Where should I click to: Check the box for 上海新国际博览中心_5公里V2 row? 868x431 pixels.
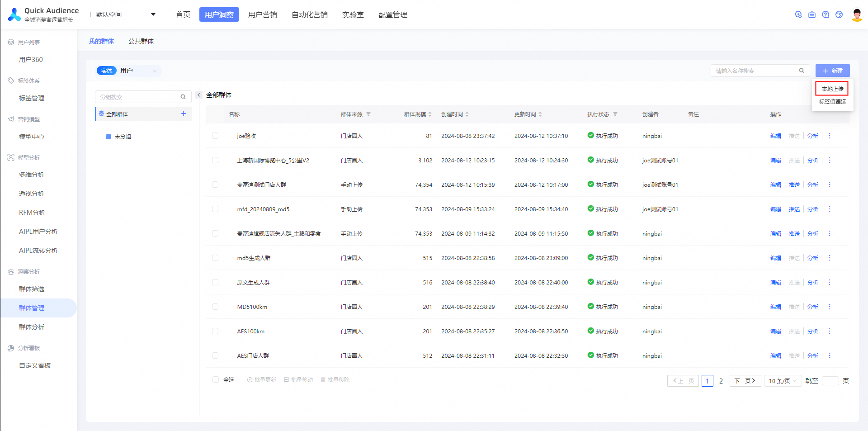[215, 160]
